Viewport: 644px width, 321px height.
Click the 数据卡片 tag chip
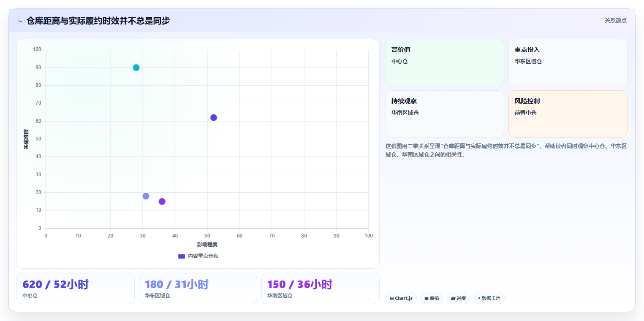tap(489, 298)
